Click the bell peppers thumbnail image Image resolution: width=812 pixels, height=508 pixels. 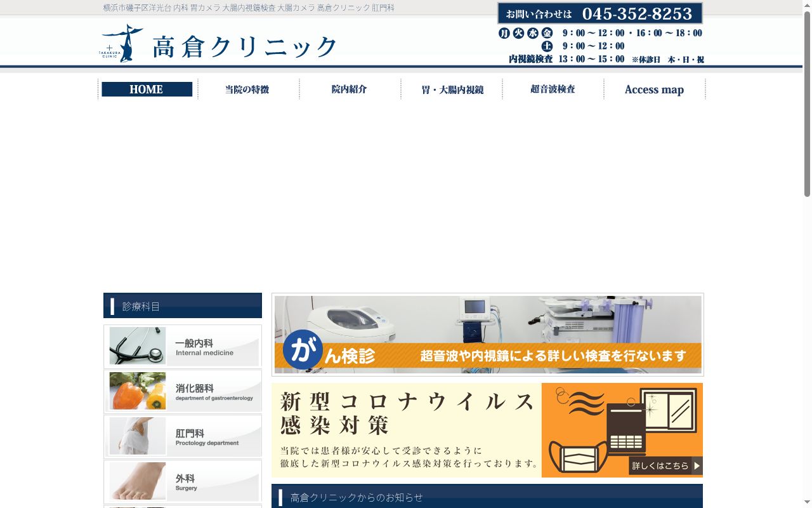coord(138,391)
